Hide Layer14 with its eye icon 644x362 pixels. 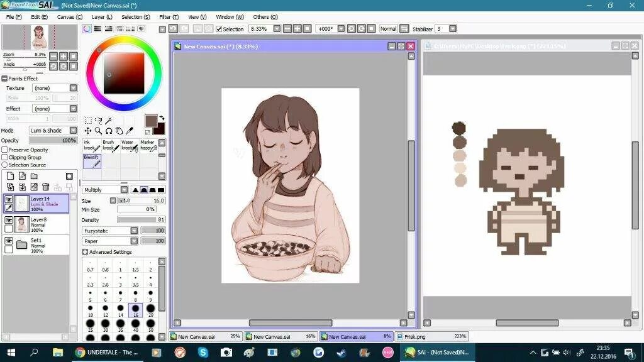pyautogui.click(x=9, y=199)
